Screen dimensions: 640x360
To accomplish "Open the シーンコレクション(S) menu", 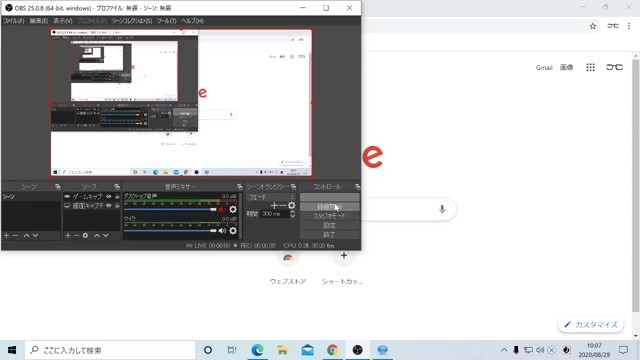I will [131, 21].
